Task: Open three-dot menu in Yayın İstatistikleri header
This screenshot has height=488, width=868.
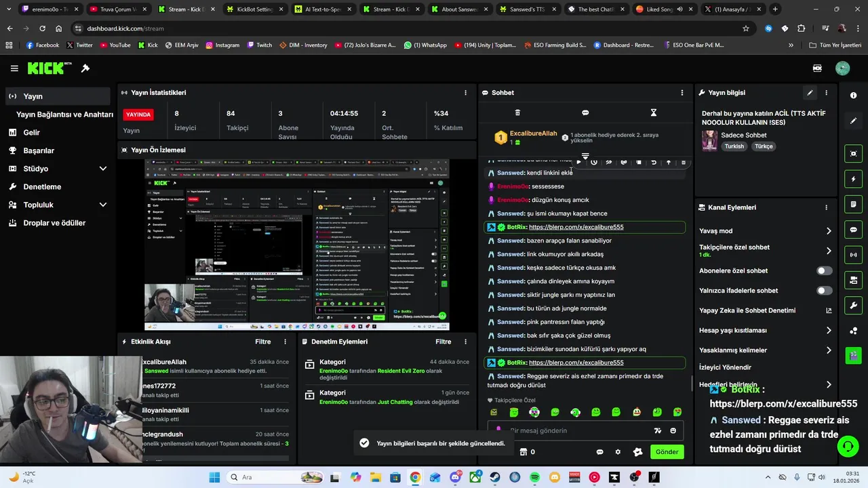Action: point(465,93)
